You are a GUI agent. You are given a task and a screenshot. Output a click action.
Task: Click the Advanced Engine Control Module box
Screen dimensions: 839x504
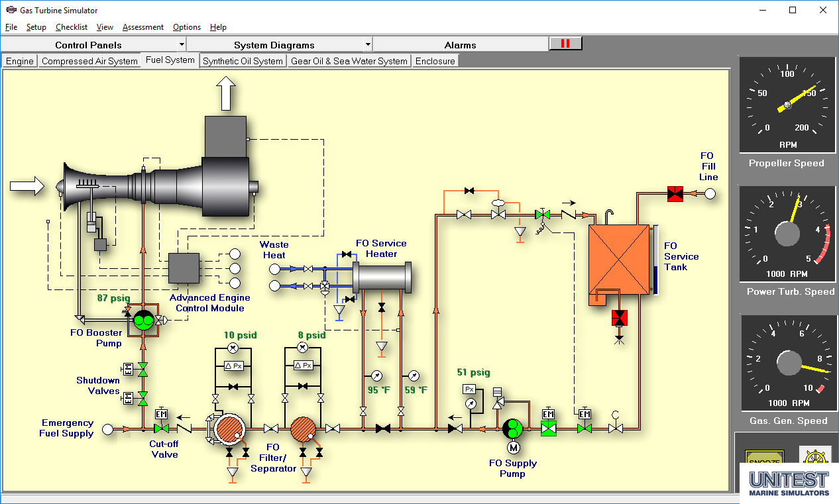[x=184, y=269]
